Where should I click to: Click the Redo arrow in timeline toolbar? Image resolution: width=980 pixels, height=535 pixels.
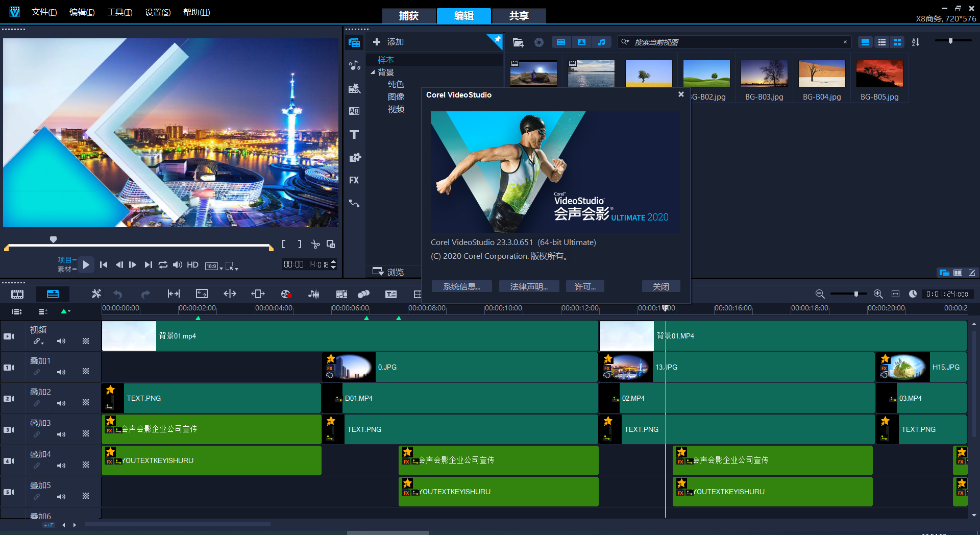[x=145, y=294]
